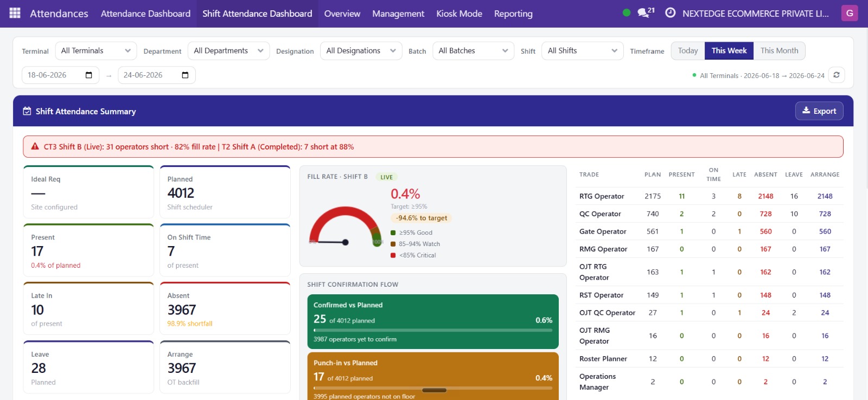
Task: Click the refresh icon next to date range
Action: 837,75
